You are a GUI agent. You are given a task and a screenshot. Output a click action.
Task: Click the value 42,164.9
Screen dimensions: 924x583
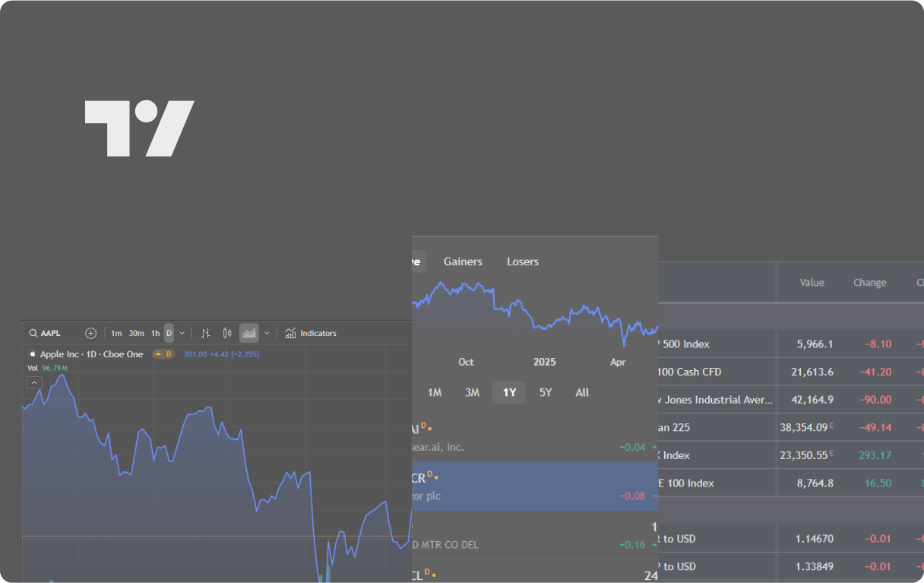tap(812, 400)
